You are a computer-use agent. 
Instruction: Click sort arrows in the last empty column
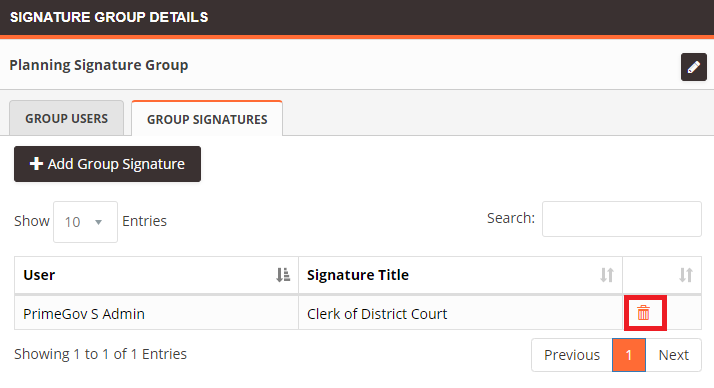point(686,275)
